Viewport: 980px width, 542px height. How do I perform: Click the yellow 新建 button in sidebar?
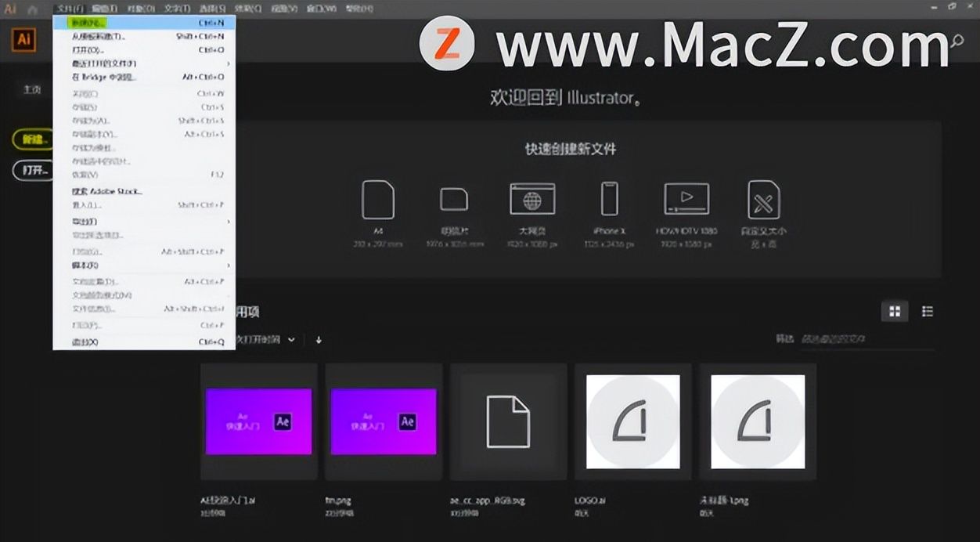34,139
